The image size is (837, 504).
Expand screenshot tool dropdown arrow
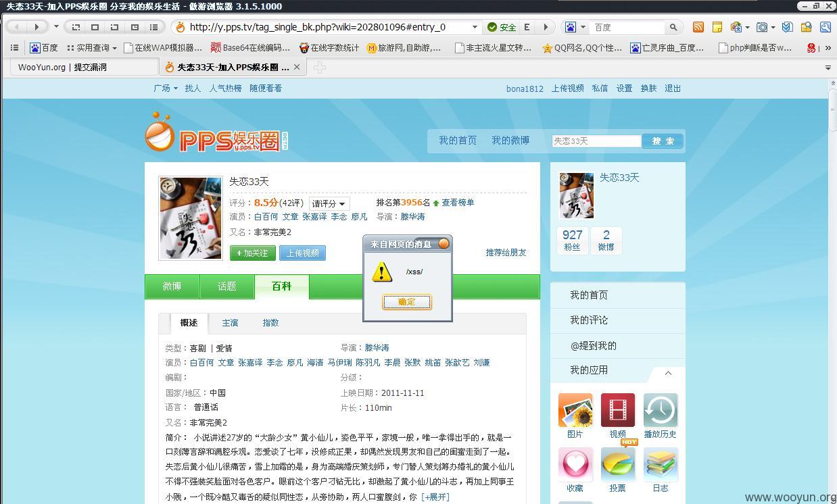click(x=773, y=28)
